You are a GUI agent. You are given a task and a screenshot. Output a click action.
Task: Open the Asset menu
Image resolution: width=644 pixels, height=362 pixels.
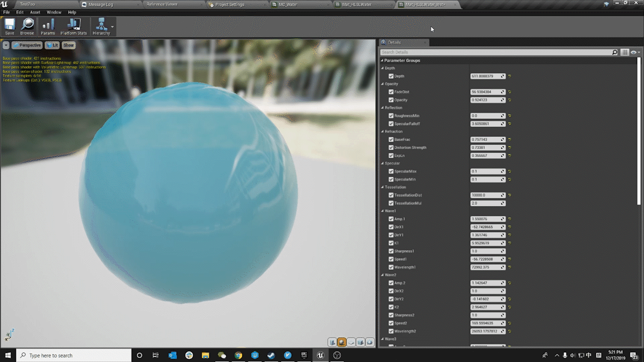[35, 12]
